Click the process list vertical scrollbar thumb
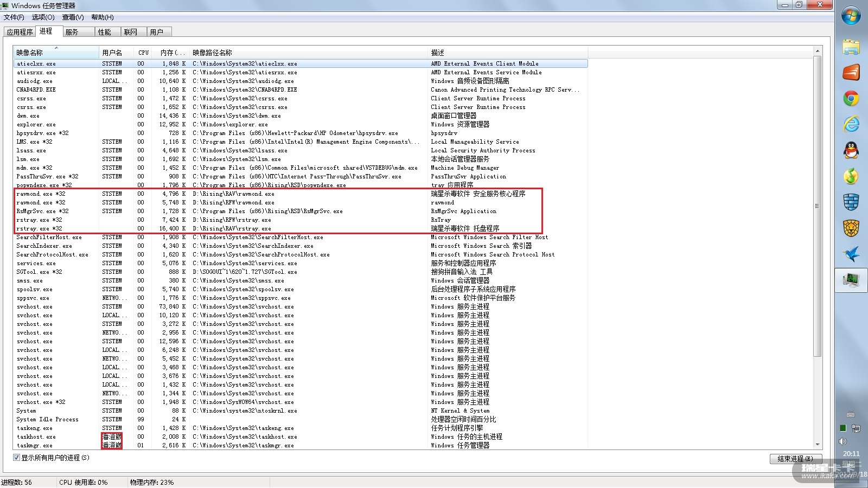Image resolution: width=868 pixels, height=488 pixels. 817,206
